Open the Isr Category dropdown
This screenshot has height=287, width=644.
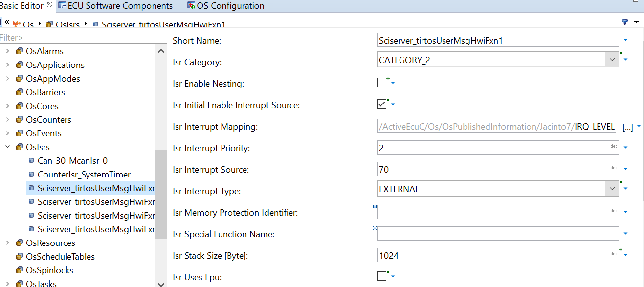(x=612, y=60)
